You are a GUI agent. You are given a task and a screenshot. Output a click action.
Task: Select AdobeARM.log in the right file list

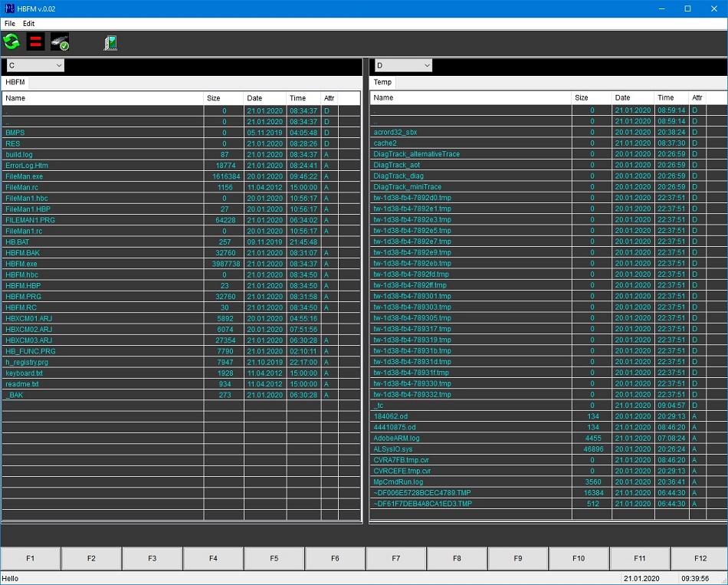[396, 439]
